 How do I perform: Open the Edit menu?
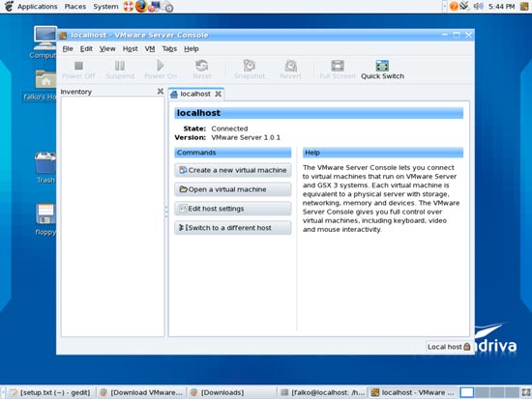(86, 49)
